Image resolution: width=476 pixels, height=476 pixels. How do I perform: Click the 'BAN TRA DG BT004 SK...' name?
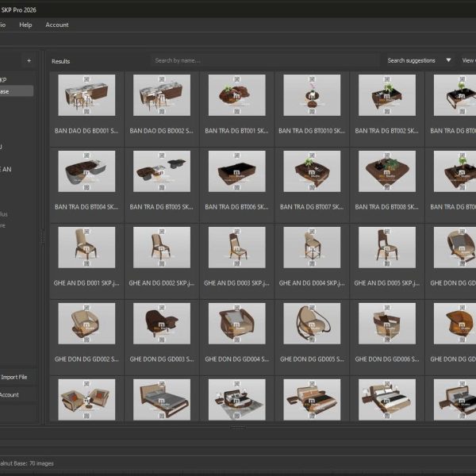tap(86, 207)
